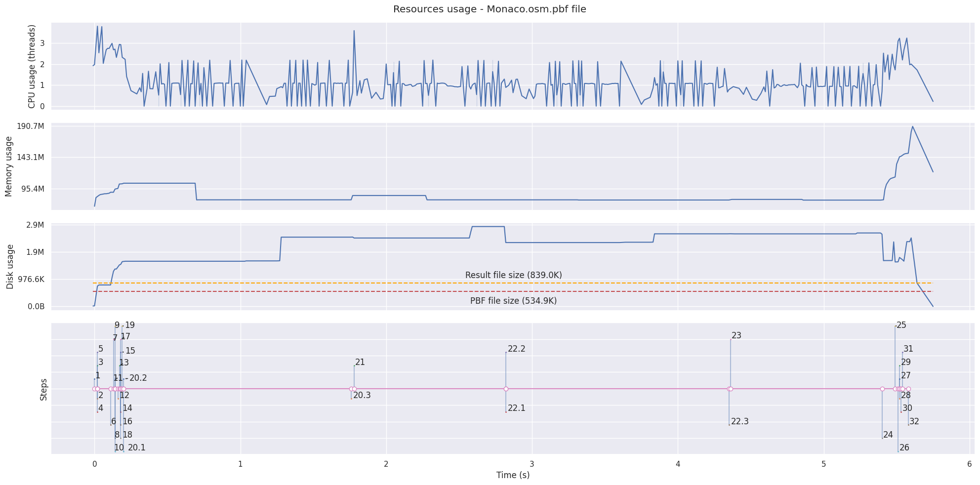The image size is (980, 485).
Task: Click the 'Time (s)' x-axis label
Action: (x=513, y=475)
